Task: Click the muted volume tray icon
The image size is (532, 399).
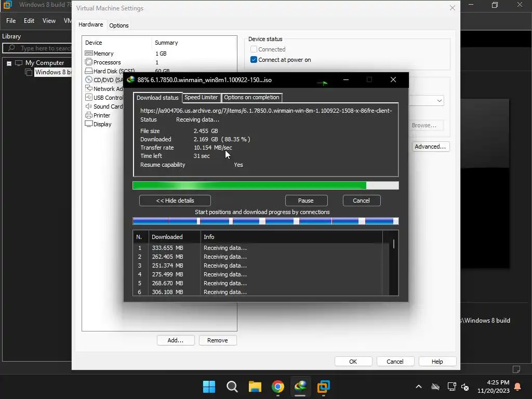Action: pyautogui.click(x=465, y=387)
